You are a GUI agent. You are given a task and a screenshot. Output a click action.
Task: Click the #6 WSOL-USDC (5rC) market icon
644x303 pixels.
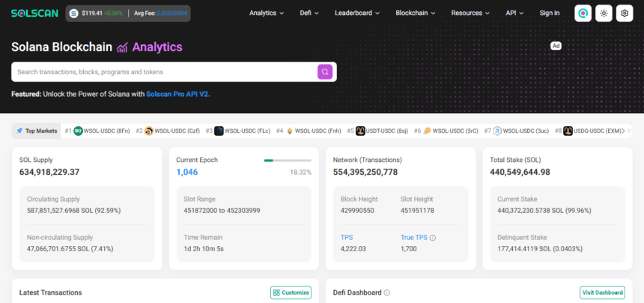pyautogui.click(x=427, y=130)
